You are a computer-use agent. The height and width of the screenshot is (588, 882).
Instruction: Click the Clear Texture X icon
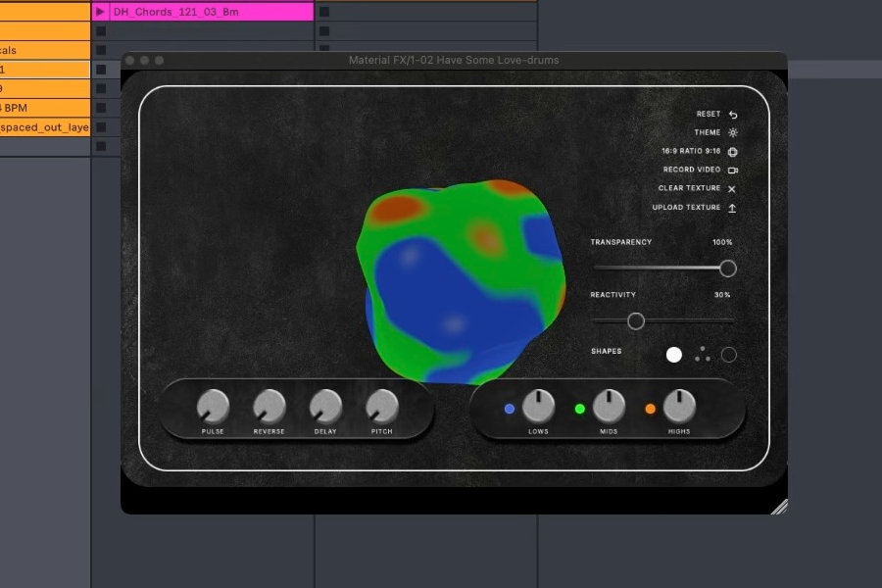[x=732, y=189]
